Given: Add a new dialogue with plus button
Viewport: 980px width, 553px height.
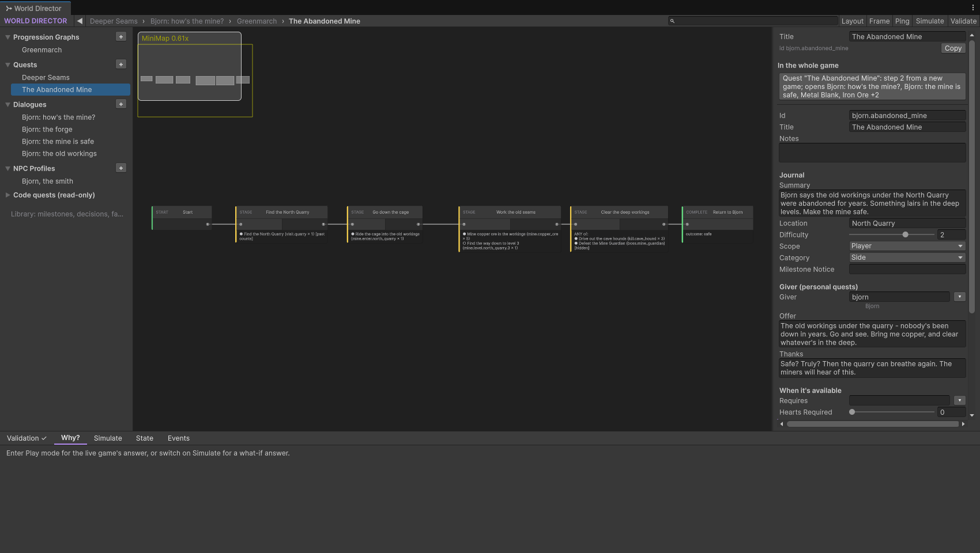Looking at the screenshot, I should pos(121,104).
